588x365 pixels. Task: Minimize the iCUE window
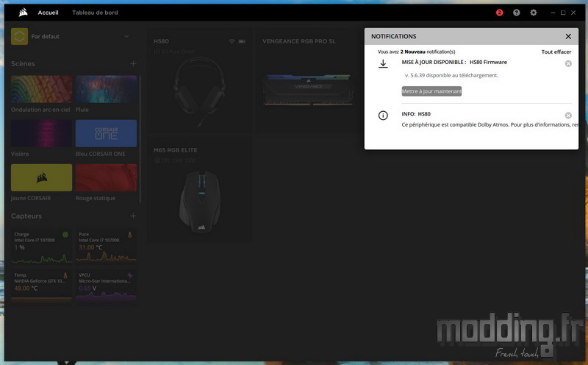click(x=553, y=13)
